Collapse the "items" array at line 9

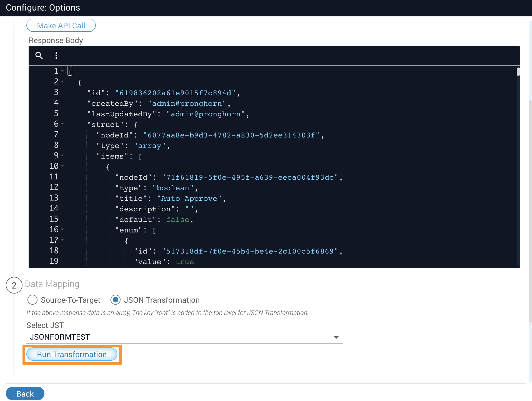click(62, 156)
